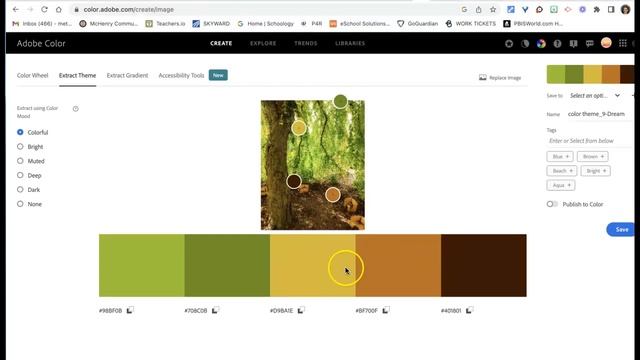Add the Aqua tag
Viewport: 640px width, 360px height.
tap(561, 185)
